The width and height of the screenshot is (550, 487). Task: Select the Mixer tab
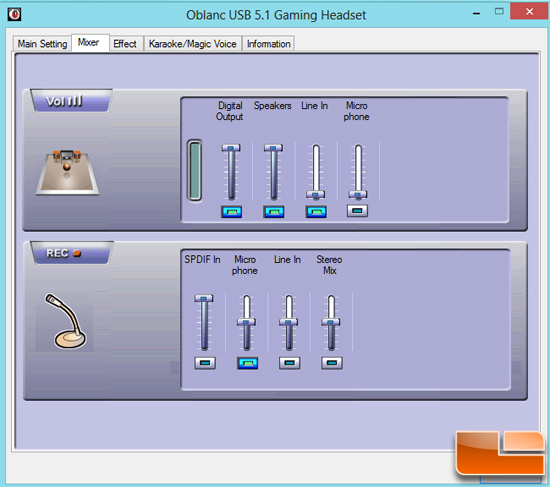point(90,42)
